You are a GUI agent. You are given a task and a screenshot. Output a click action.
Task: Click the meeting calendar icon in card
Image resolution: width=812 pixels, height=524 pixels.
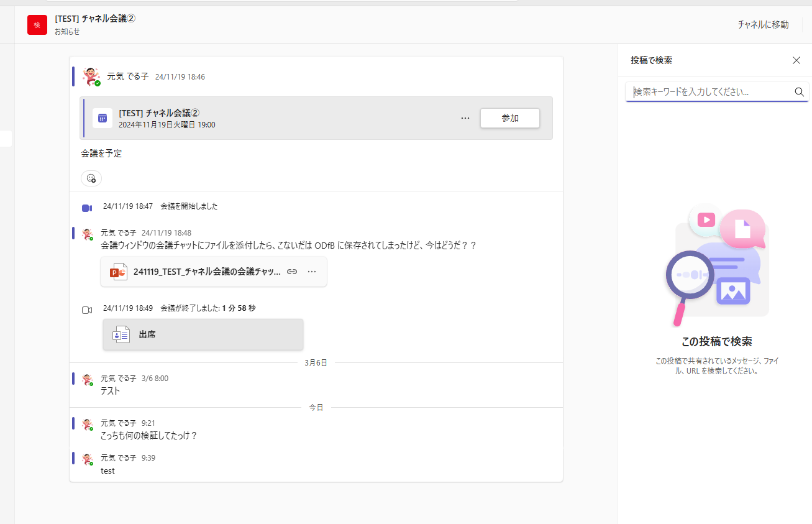point(103,118)
